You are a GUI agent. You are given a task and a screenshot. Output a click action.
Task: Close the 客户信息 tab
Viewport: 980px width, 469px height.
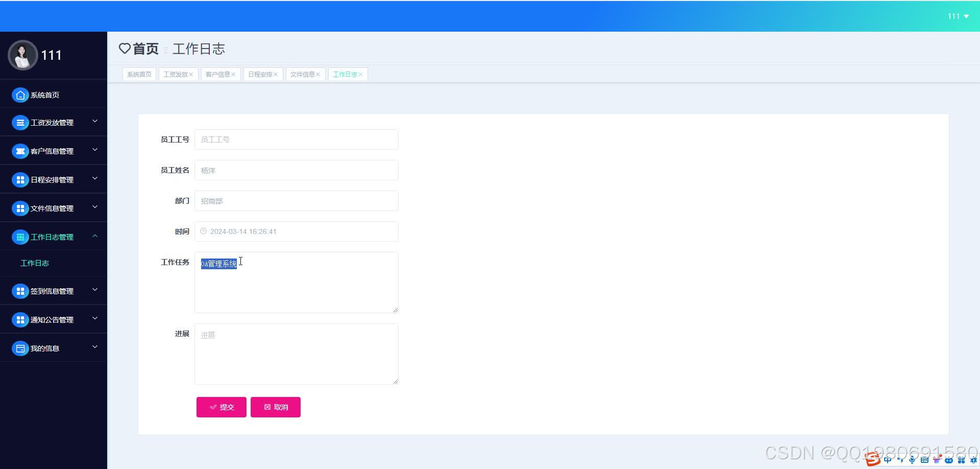coord(233,75)
